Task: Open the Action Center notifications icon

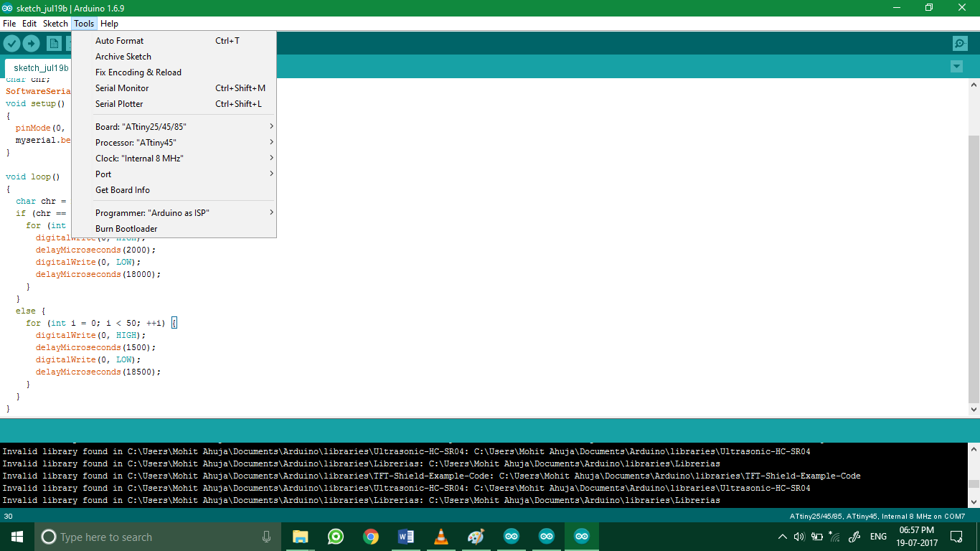Action: 956,537
